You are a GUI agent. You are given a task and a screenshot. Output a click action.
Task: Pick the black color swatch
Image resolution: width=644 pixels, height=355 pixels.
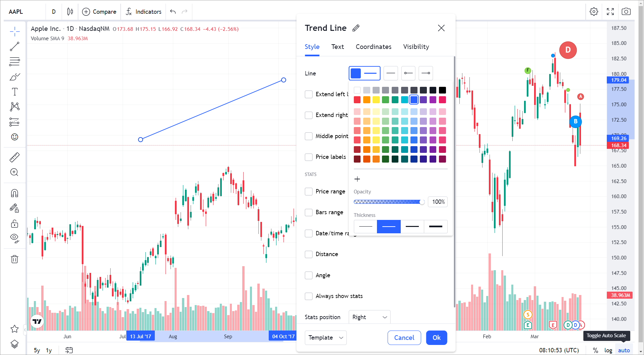[x=442, y=90]
